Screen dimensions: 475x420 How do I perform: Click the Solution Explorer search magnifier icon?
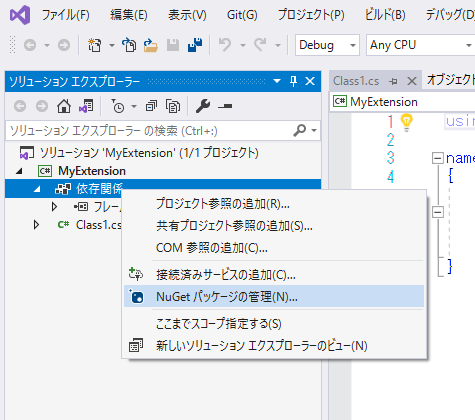click(300, 131)
